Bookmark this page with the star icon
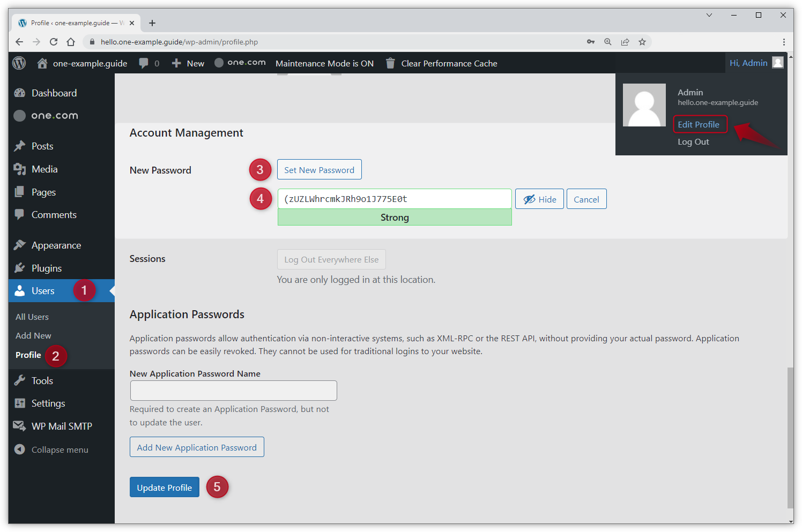Image resolution: width=802 pixels, height=532 pixels. pyautogui.click(x=642, y=42)
